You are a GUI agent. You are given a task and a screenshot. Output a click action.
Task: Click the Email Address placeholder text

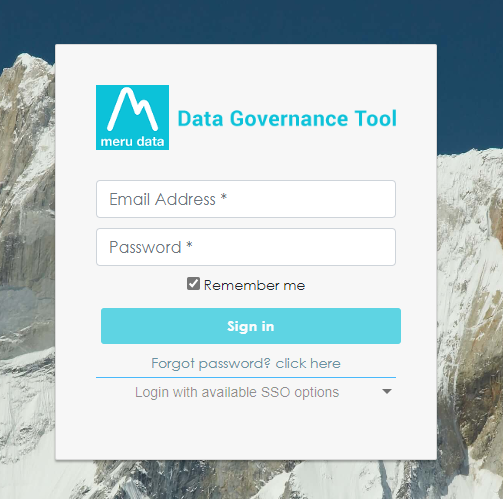(x=162, y=199)
